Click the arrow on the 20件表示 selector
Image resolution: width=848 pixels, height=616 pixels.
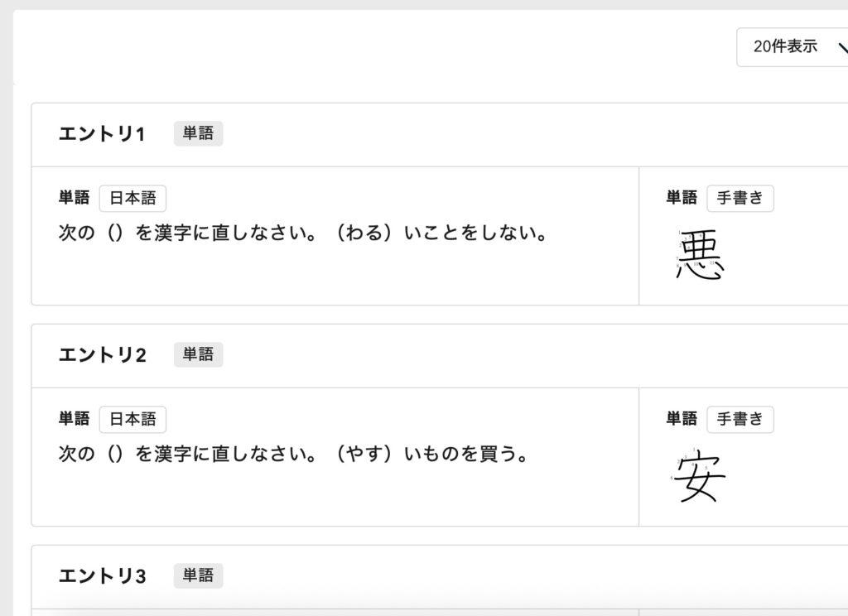tap(840, 48)
